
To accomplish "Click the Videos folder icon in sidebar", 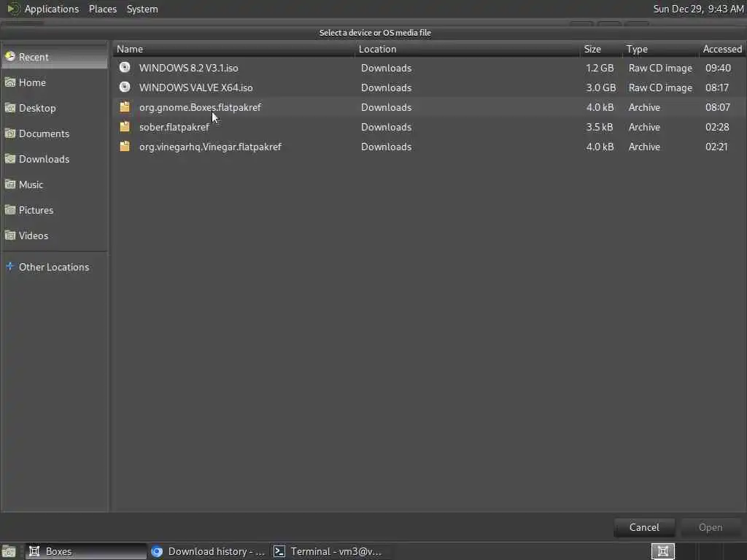I will tap(10, 236).
